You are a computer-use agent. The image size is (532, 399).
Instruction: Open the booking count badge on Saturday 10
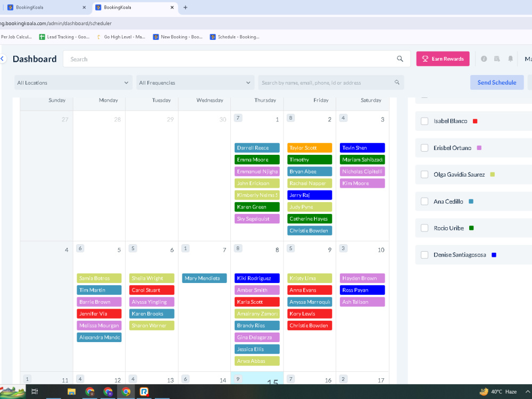point(343,248)
